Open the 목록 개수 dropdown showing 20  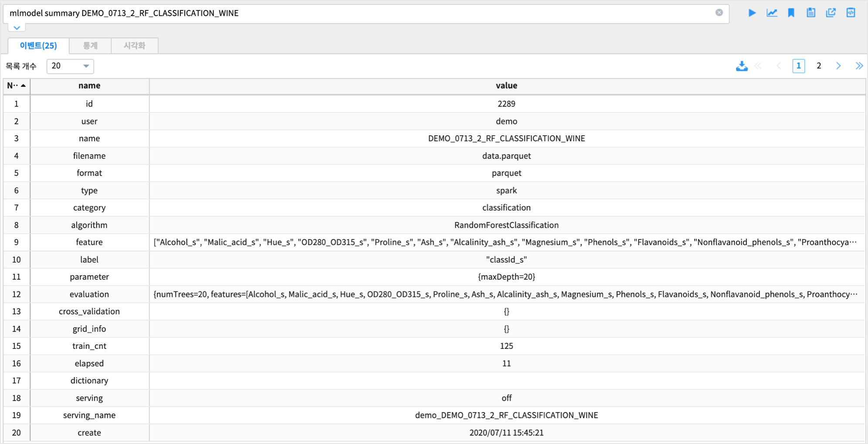[x=70, y=66]
